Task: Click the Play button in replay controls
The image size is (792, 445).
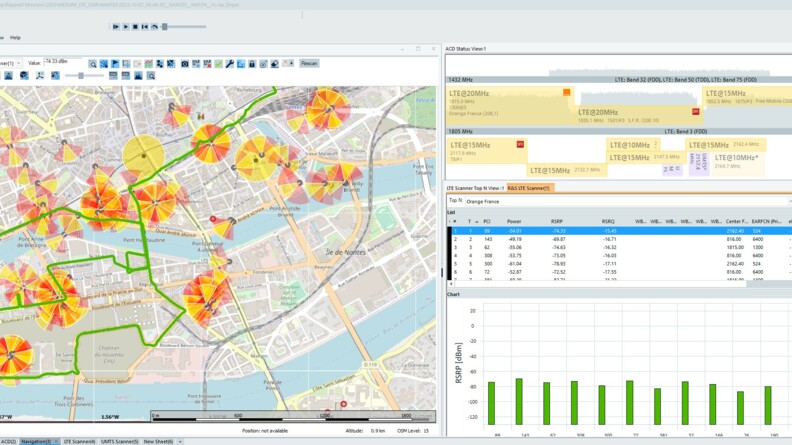Action: pos(126,27)
